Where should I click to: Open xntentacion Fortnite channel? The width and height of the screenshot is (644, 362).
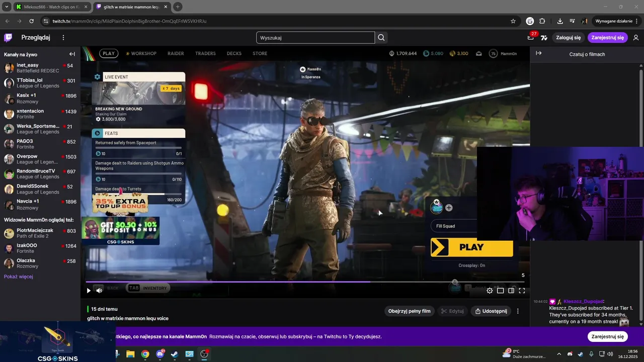coord(40,114)
